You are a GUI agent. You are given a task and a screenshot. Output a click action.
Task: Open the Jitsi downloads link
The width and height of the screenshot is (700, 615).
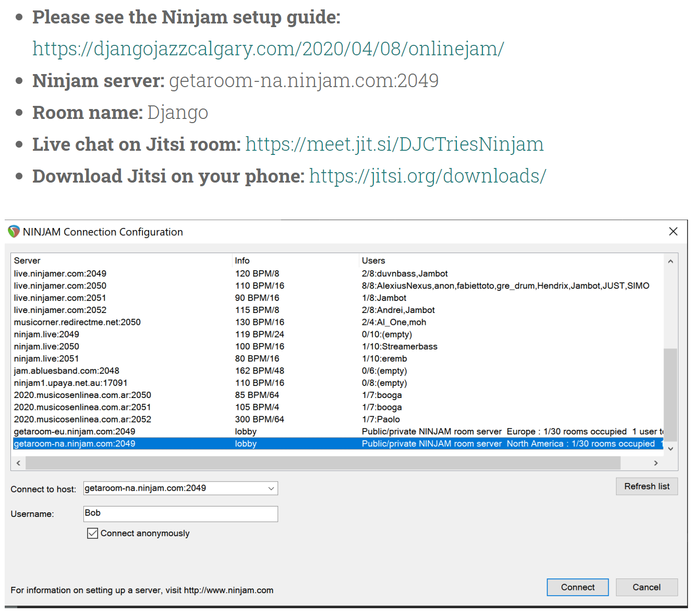click(x=427, y=176)
